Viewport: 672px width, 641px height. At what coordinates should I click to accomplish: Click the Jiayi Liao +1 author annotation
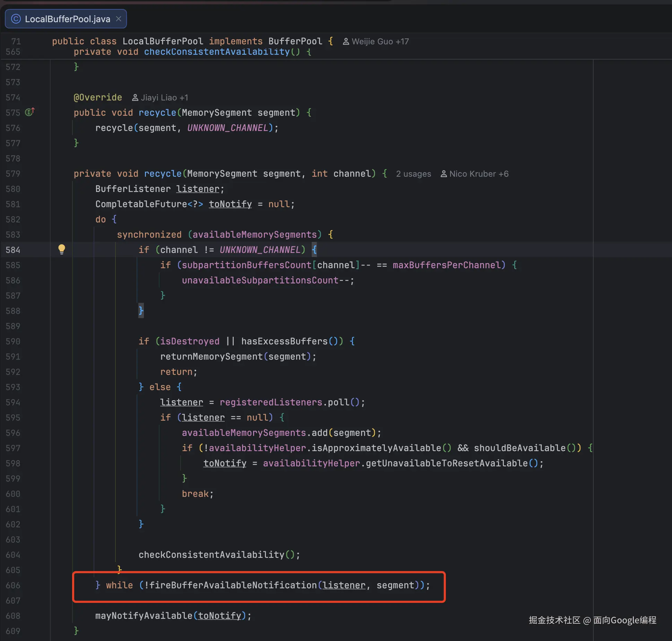[x=164, y=98]
